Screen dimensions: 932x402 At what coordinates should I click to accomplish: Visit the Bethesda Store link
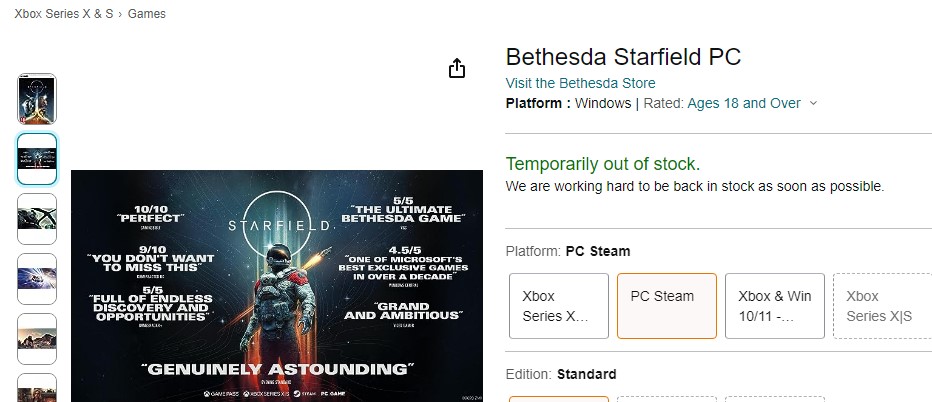[580, 83]
